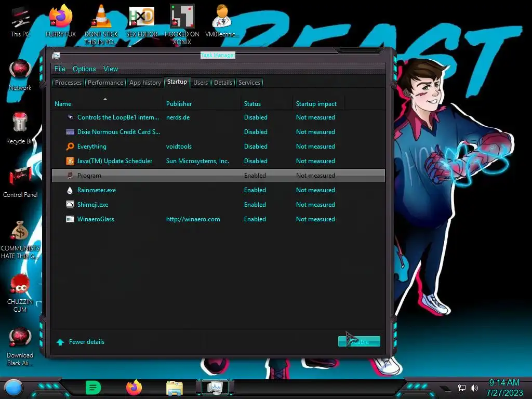Select Java(TM) Update Scheduler name
The width and height of the screenshot is (532, 399).
(115, 161)
